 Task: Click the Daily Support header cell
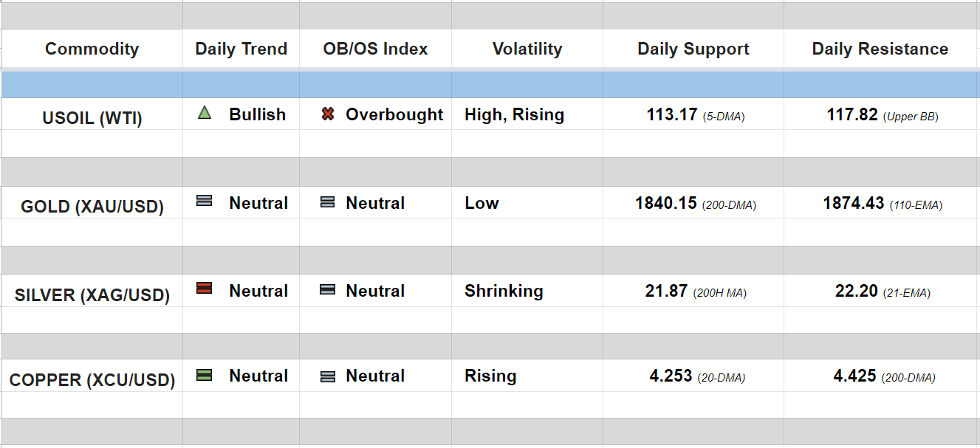693,49
